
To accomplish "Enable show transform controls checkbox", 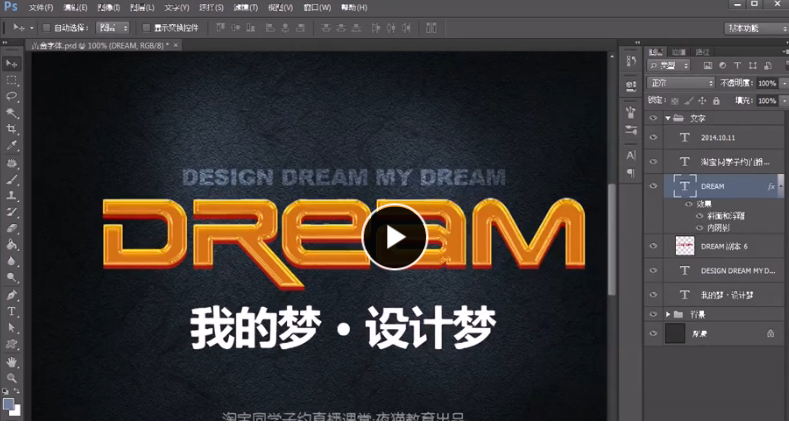I will [146, 28].
